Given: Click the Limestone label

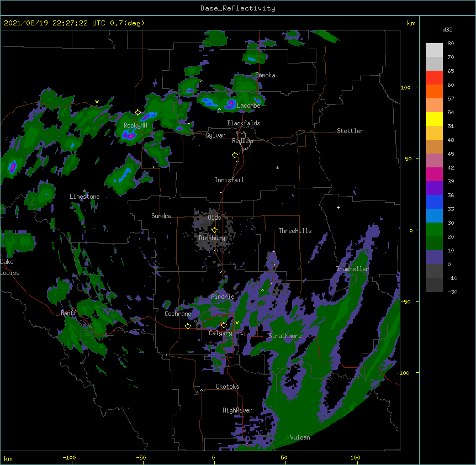Looking at the screenshot, I should tap(84, 197).
